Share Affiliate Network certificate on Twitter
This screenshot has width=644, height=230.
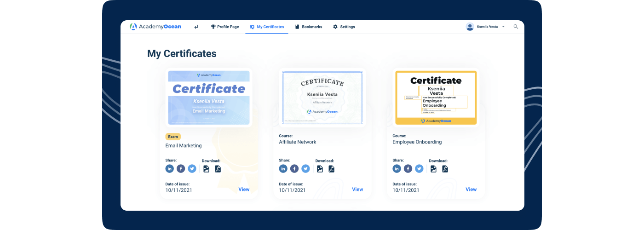coord(305,169)
